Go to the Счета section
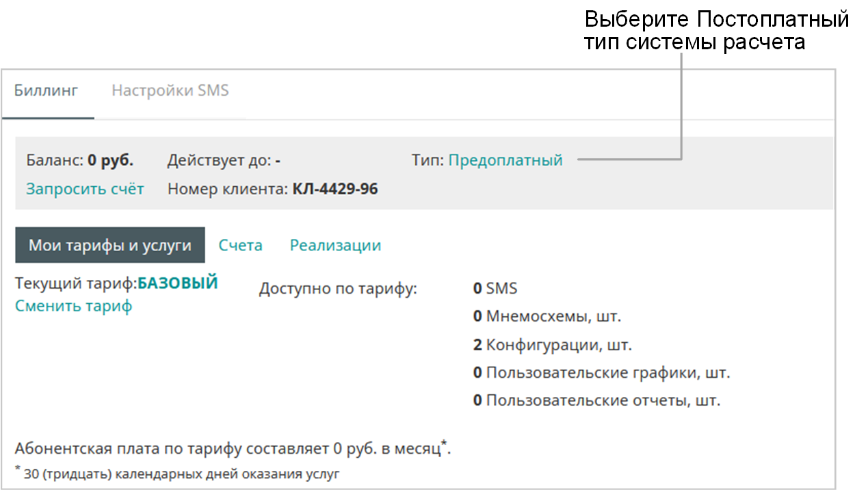 [241, 245]
